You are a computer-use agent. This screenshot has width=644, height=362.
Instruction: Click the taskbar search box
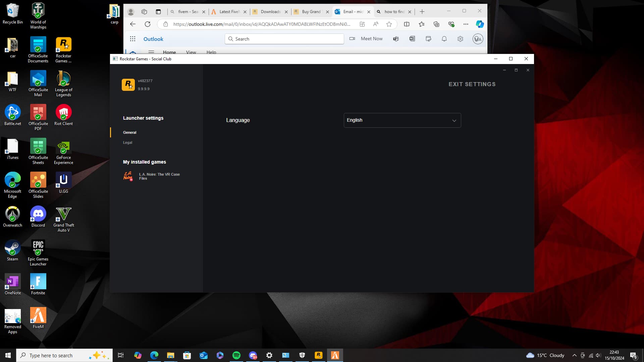click(x=64, y=355)
